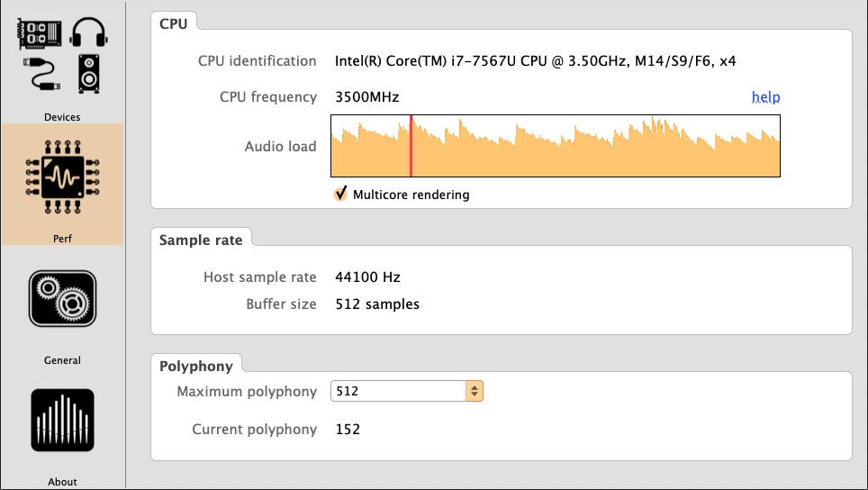868x490 pixels.
Task: Click the Audio load label
Action: (x=281, y=146)
